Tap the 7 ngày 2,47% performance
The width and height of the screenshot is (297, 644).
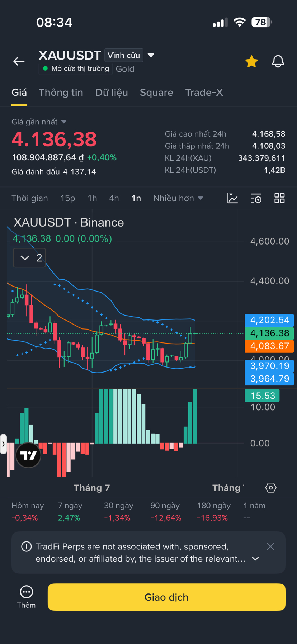click(x=70, y=512)
